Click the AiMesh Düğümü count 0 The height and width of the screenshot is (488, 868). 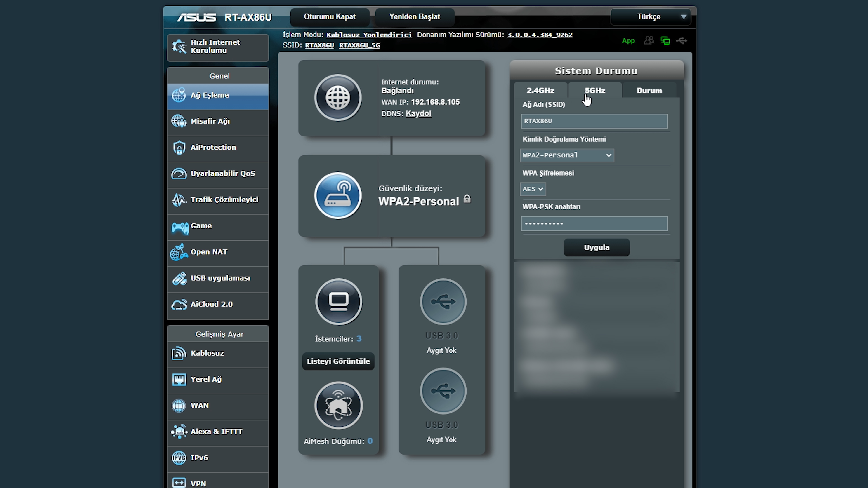pos(370,441)
